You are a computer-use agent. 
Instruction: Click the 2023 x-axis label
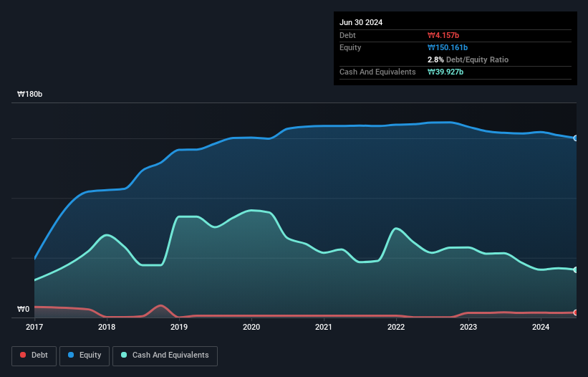click(468, 327)
